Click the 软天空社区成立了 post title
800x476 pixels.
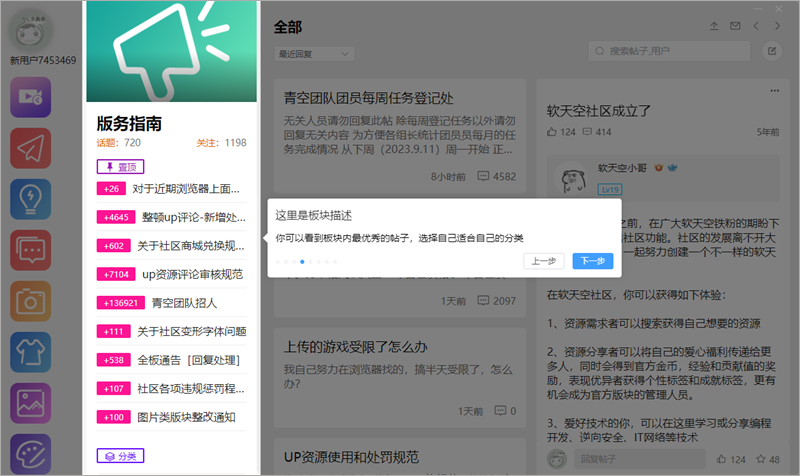(598, 111)
